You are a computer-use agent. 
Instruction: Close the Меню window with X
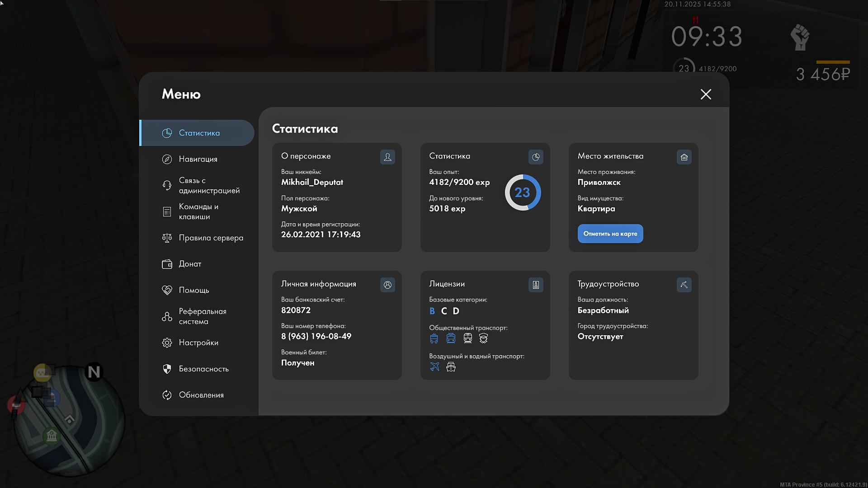pos(706,94)
